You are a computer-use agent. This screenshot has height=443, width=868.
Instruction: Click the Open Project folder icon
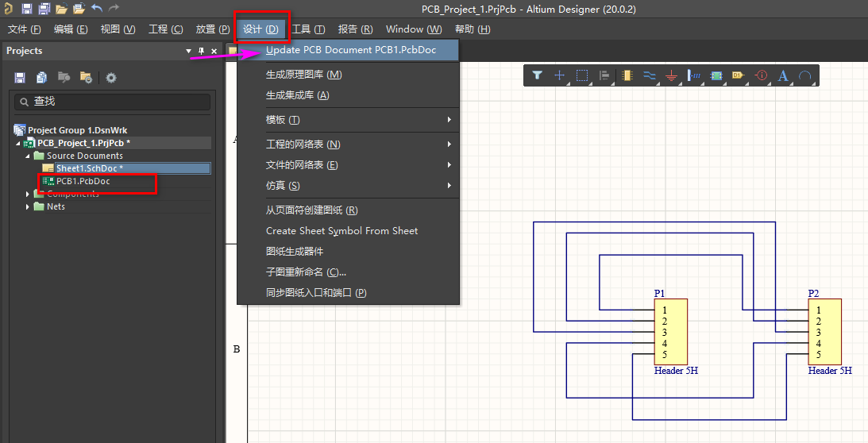click(79, 8)
